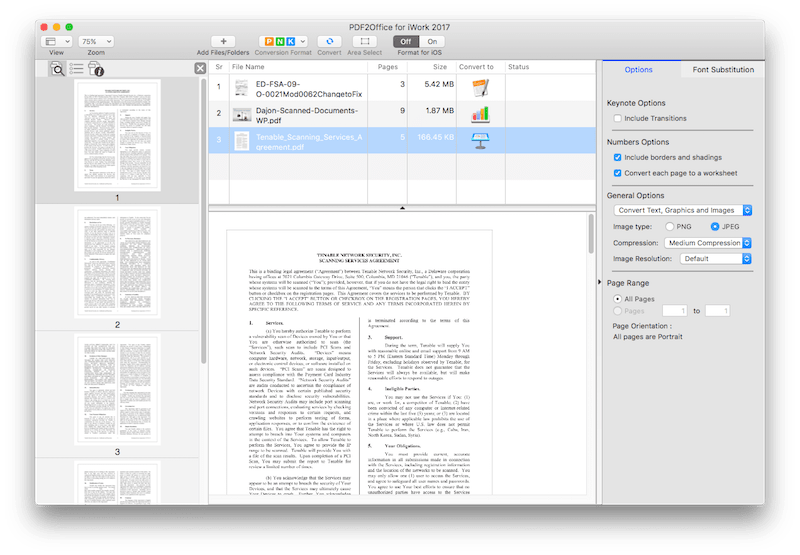800x555 pixels.
Task: Activate the Area Select tool
Action: tap(365, 41)
